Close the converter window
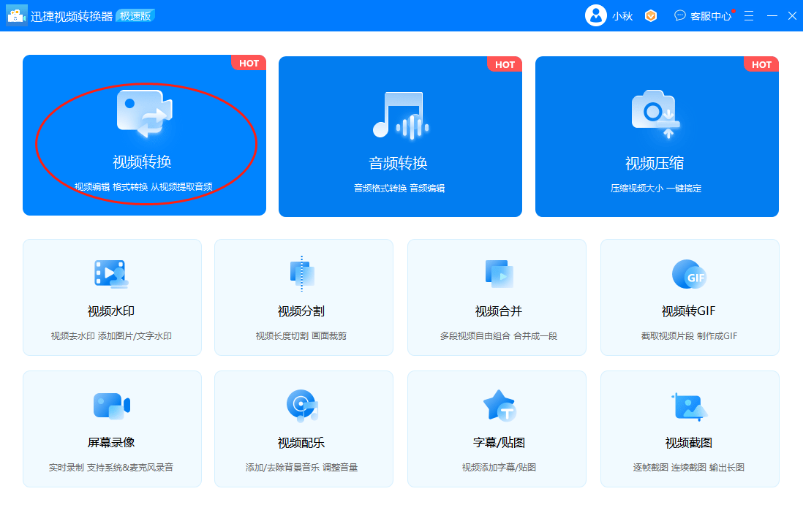The image size is (803, 532). click(x=792, y=16)
